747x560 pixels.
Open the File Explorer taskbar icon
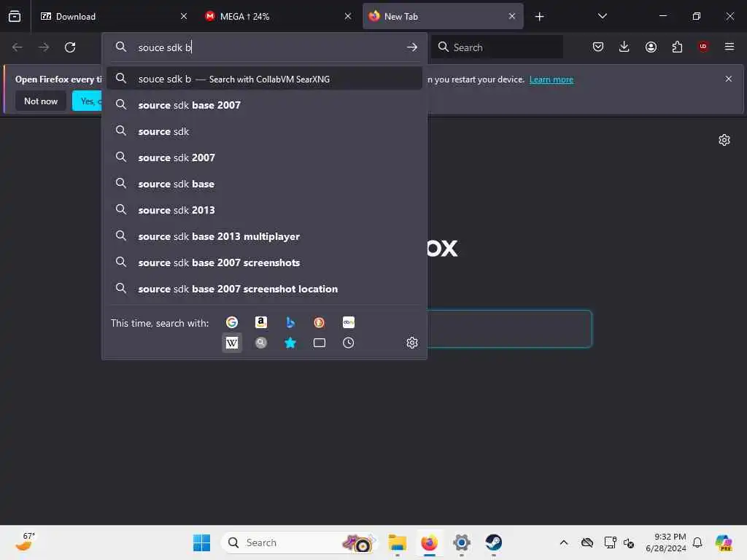pos(398,542)
